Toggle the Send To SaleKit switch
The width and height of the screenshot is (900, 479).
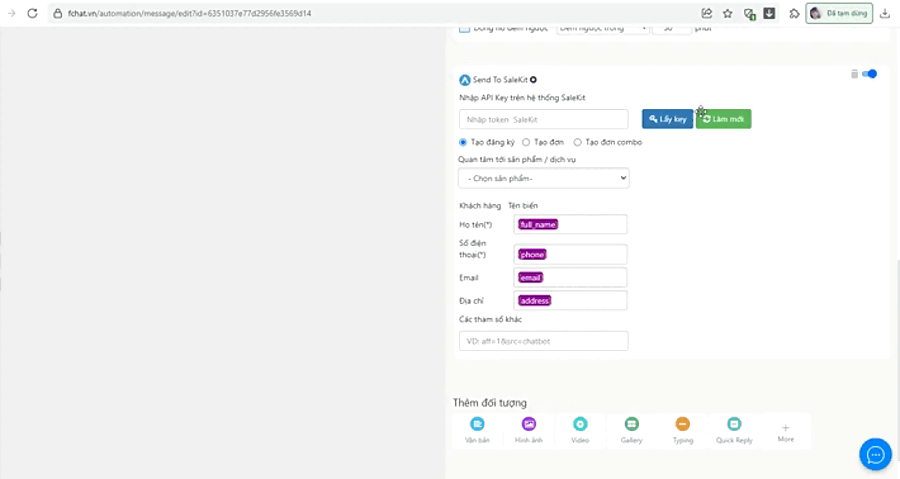click(x=870, y=74)
